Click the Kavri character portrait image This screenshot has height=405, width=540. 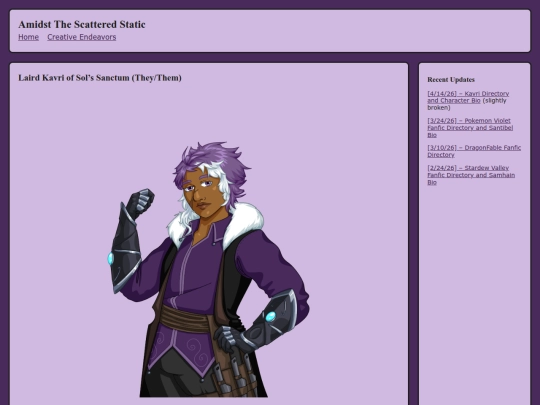(209, 269)
